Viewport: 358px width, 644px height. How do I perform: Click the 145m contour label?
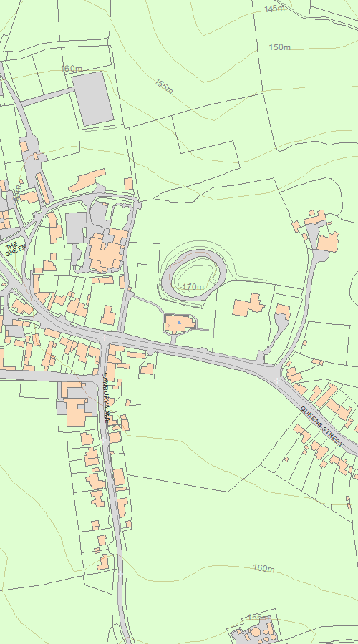pyautogui.click(x=274, y=9)
